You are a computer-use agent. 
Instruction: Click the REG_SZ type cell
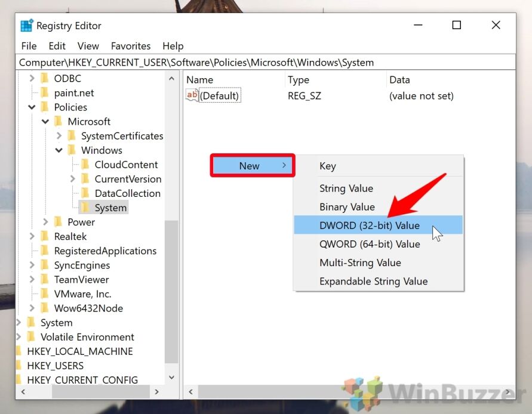click(x=305, y=95)
